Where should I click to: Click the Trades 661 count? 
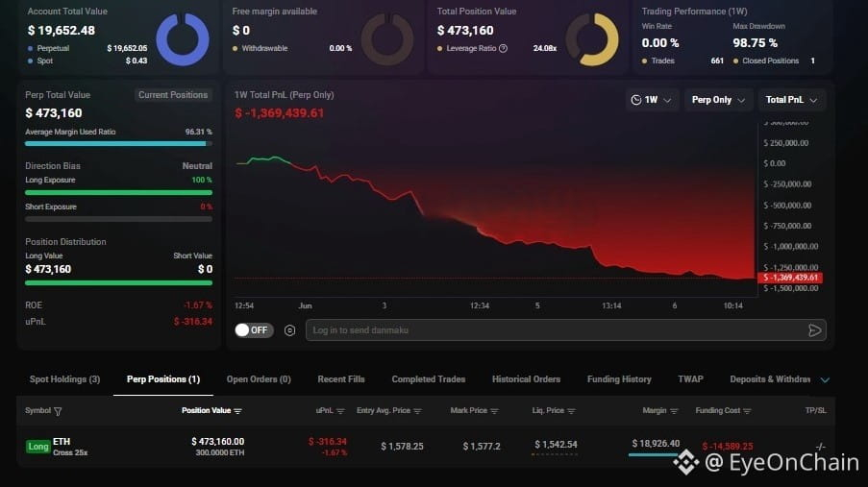717,61
